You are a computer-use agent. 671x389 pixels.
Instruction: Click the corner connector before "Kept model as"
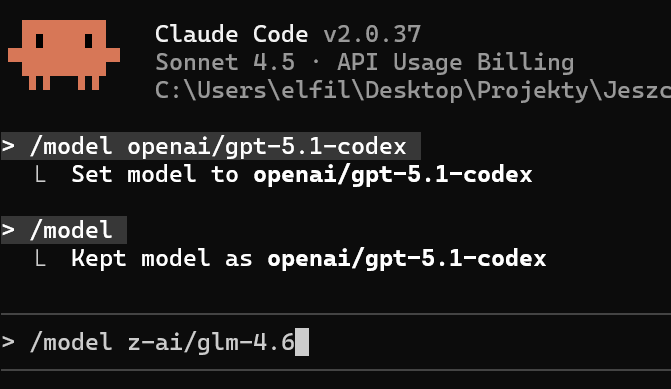(x=40, y=258)
